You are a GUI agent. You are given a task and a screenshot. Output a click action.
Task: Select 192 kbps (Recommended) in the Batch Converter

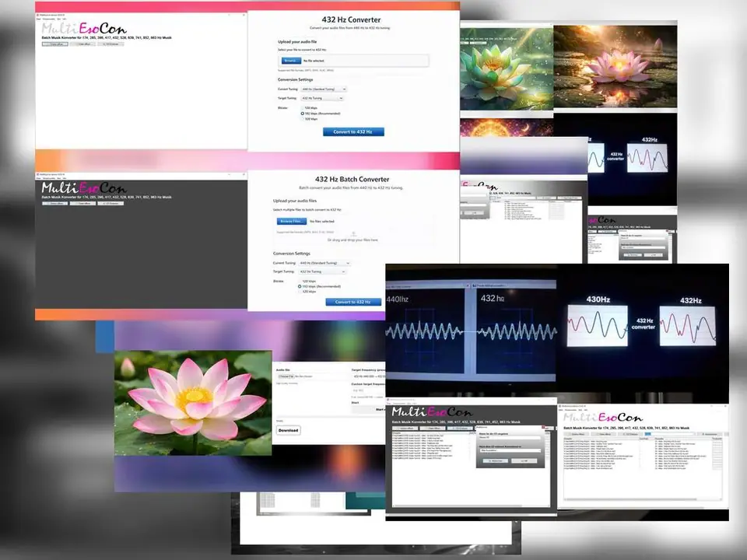(x=300, y=286)
